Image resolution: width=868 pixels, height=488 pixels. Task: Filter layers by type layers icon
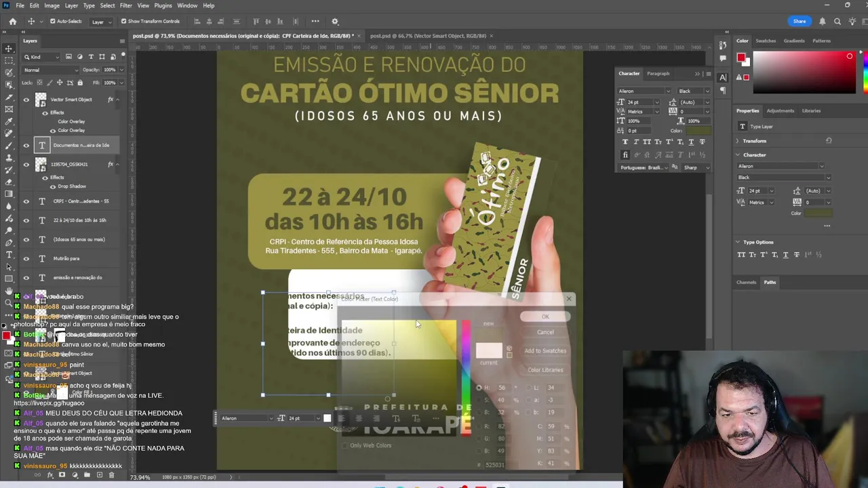click(x=91, y=57)
